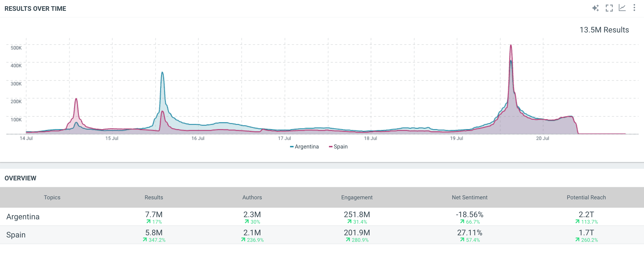Change chart type via line-chart icon
Screen dimensions: 644x258
[x=622, y=8]
